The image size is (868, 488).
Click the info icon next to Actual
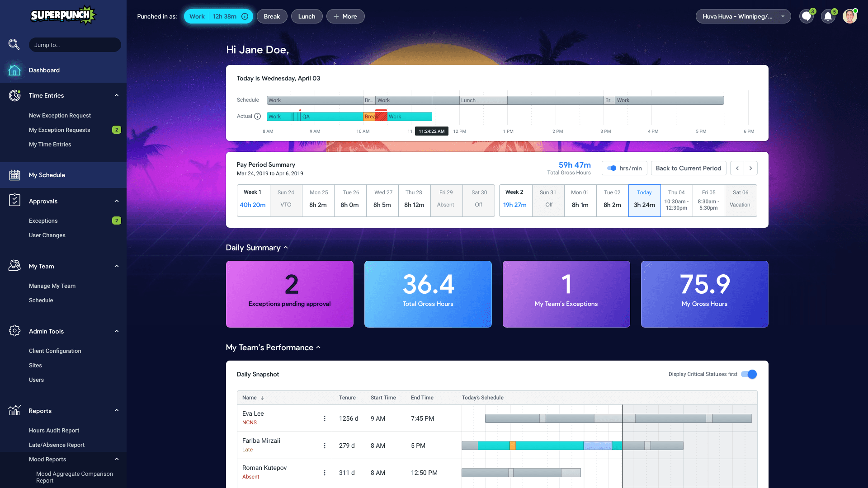click(258, 116)
